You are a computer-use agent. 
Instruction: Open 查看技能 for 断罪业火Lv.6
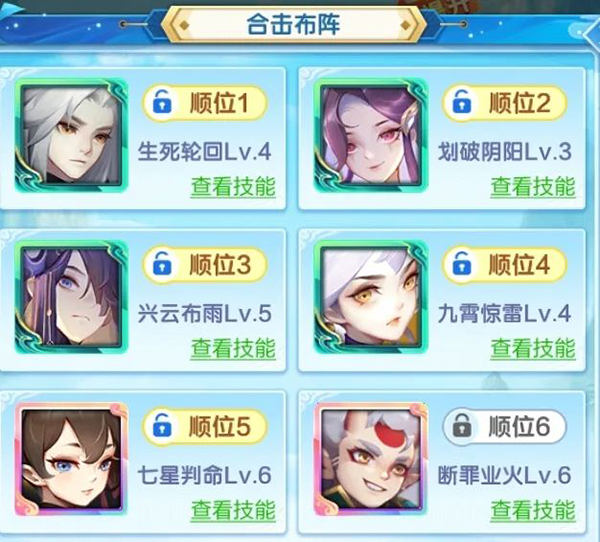(533, 511)
